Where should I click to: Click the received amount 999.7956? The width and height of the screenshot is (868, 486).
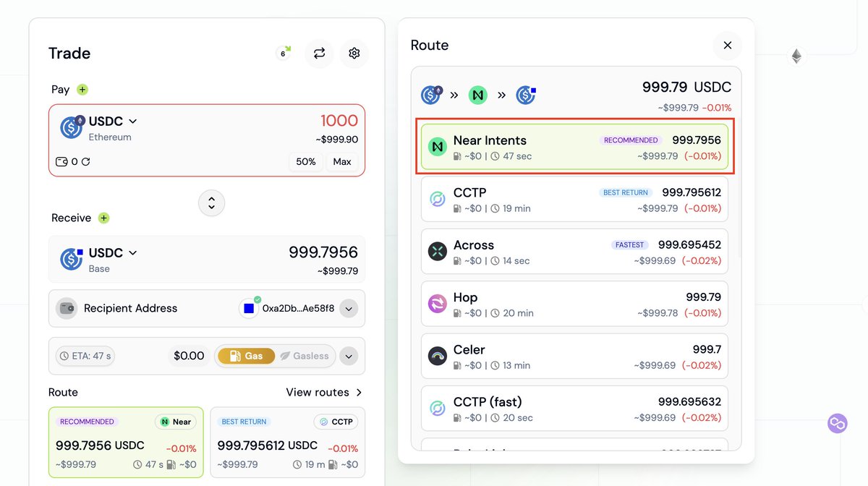(x=323, y=252)
